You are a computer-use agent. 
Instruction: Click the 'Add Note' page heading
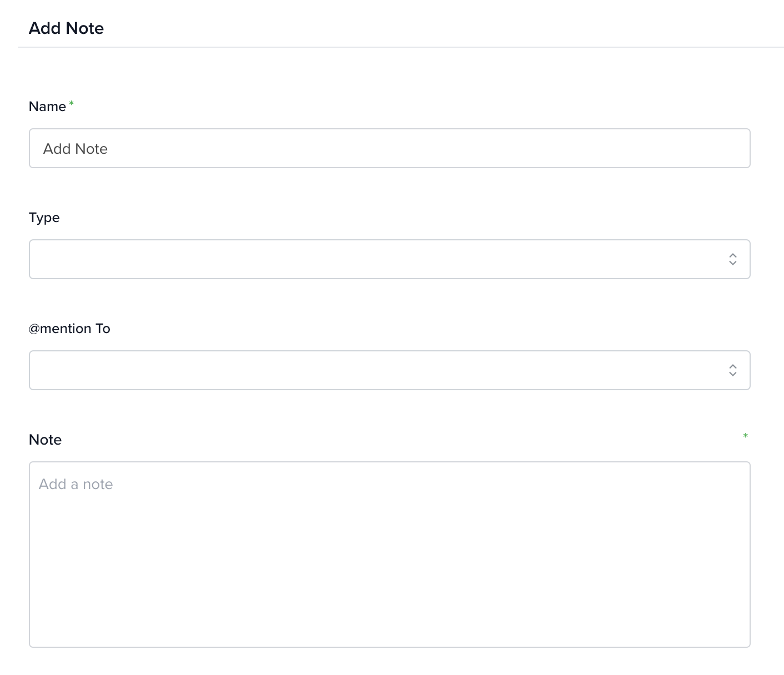coord(66,28)
